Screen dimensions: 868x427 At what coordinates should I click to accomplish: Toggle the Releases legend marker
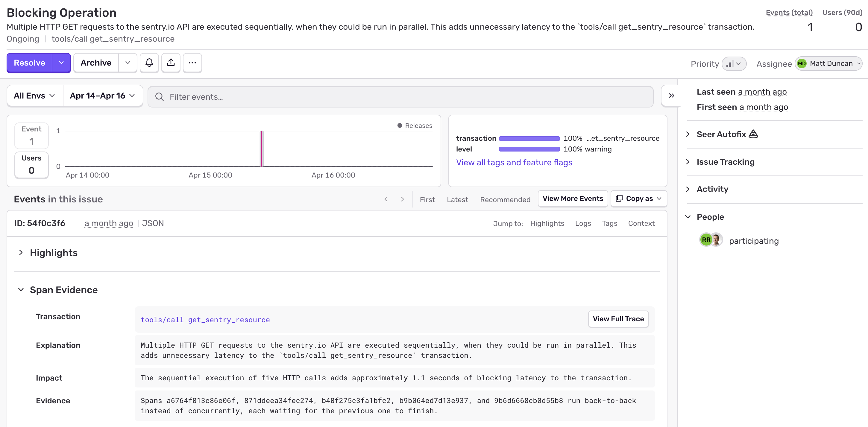400,125
